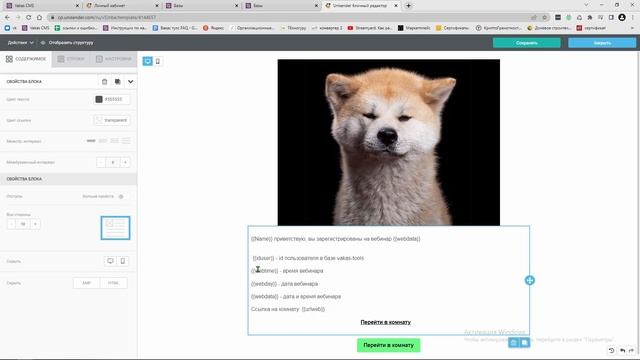Click the green Перейти в комнату button

tap(389, 345)
